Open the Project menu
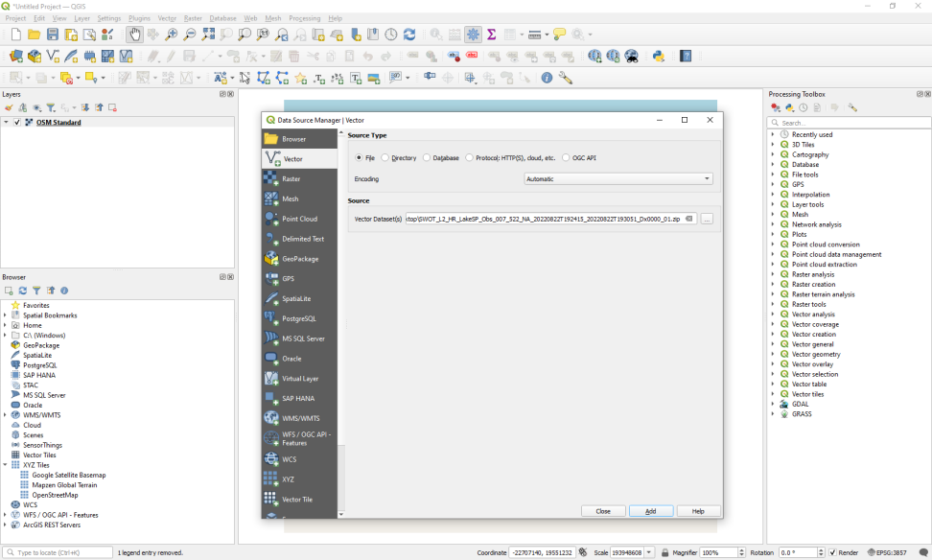 click(15, 18)
